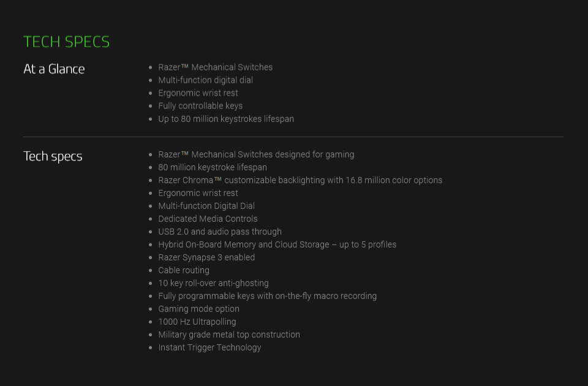Click '1000 Hz Ultrapolling' spec line
Screen dimensions: 588x386
click(197, 322)
